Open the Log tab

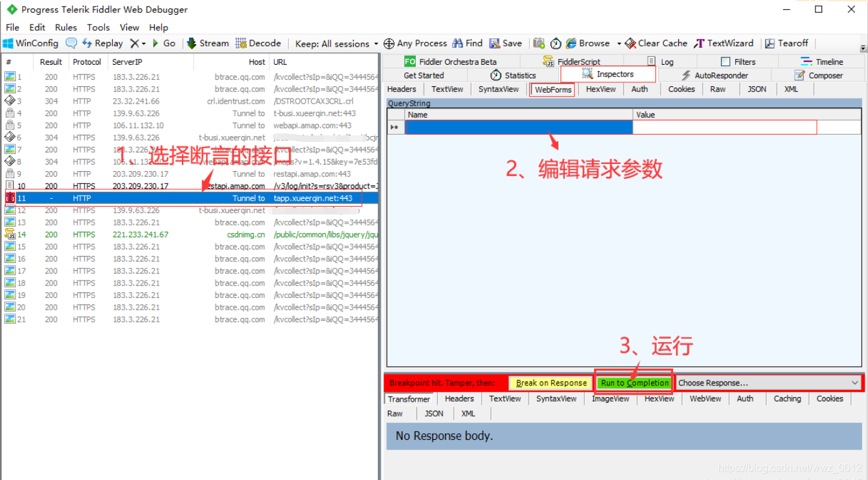pos(661,62)
